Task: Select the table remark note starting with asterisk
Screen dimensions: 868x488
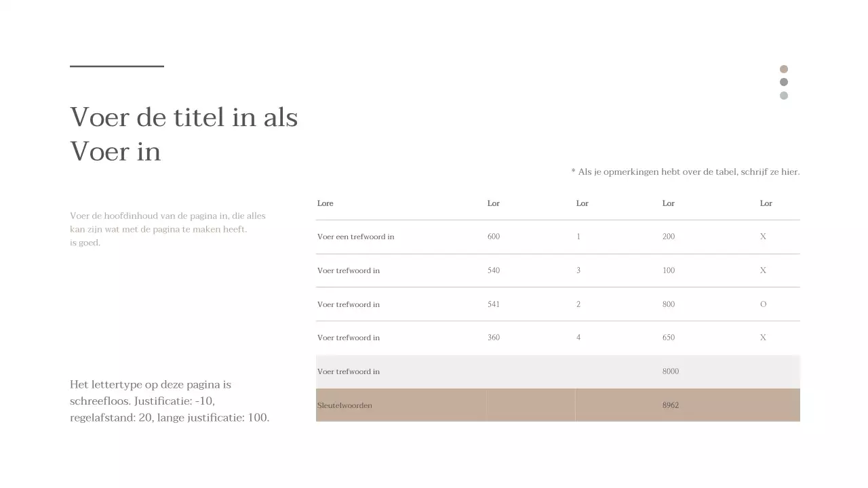Action: (x=685, y=172)
